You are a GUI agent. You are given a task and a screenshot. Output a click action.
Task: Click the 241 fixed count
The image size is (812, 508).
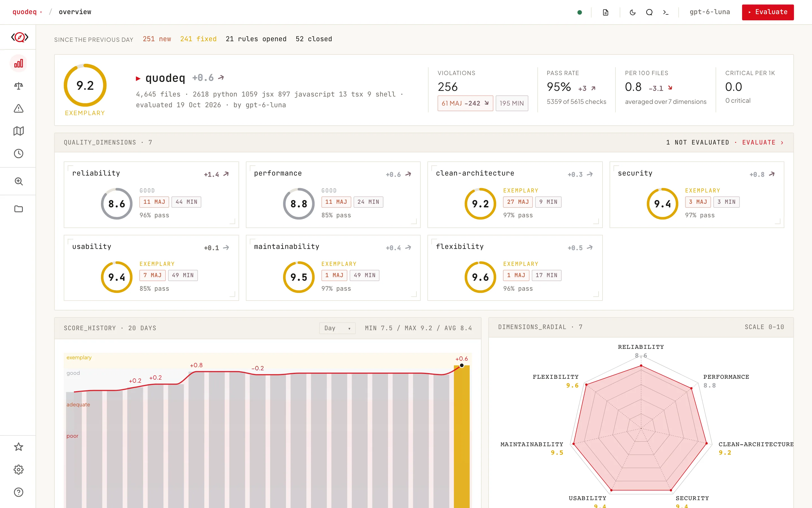[x=198, y=39]
